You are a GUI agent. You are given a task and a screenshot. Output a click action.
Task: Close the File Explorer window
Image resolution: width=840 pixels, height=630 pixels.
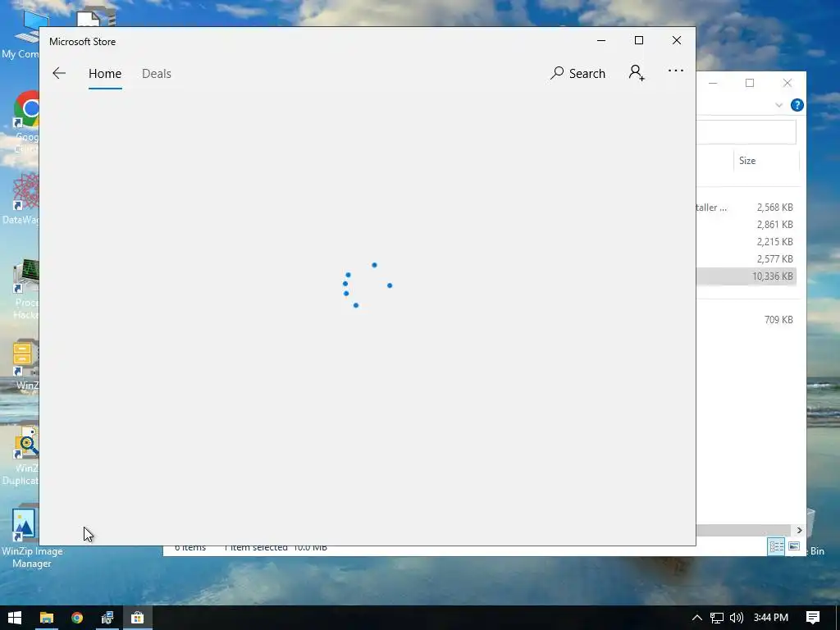click(787, 83)
